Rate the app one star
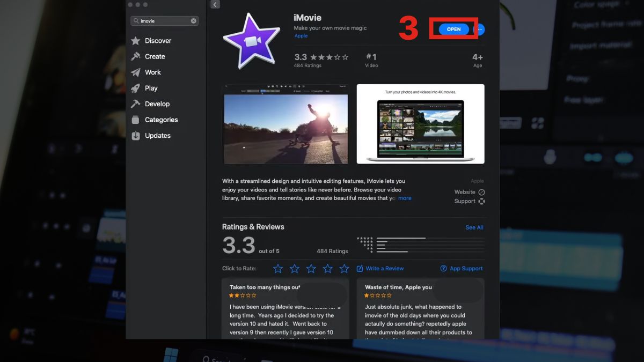Screen dimensions: 644x362 tap(278, 269)
